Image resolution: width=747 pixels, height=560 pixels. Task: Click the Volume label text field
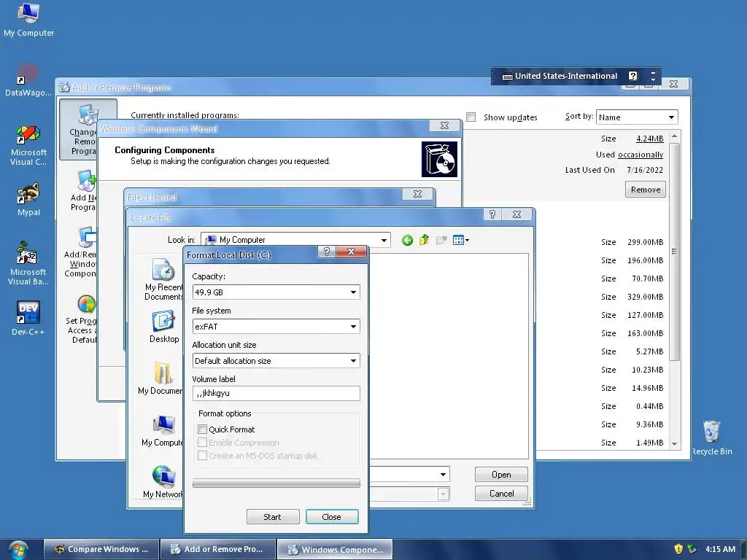click(276, 393)
